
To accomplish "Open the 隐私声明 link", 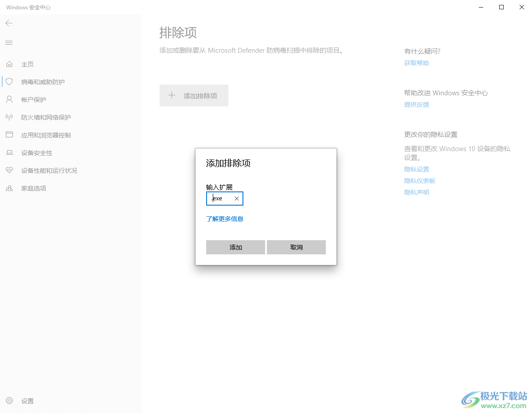I will tap(417, 192).
